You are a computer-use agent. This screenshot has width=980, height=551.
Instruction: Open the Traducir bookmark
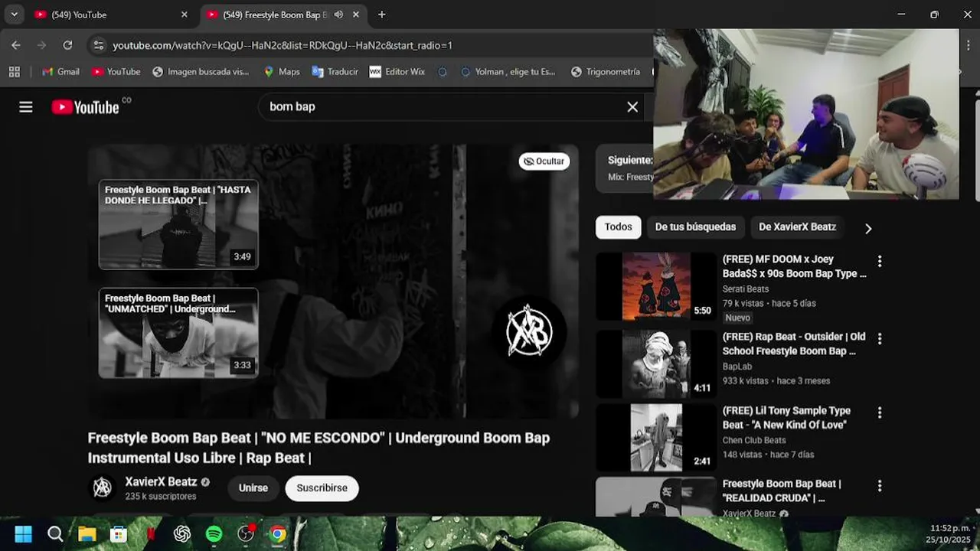[x=335, y=71]
